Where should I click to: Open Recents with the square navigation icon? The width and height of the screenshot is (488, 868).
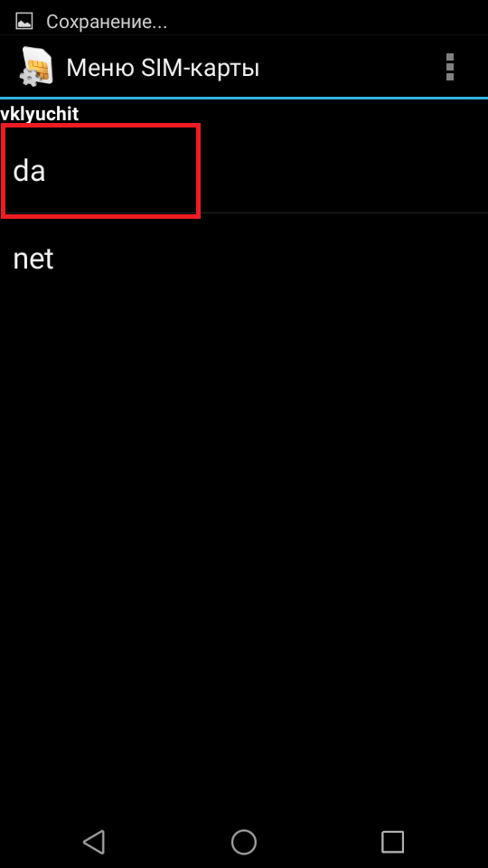click(392, 842)
